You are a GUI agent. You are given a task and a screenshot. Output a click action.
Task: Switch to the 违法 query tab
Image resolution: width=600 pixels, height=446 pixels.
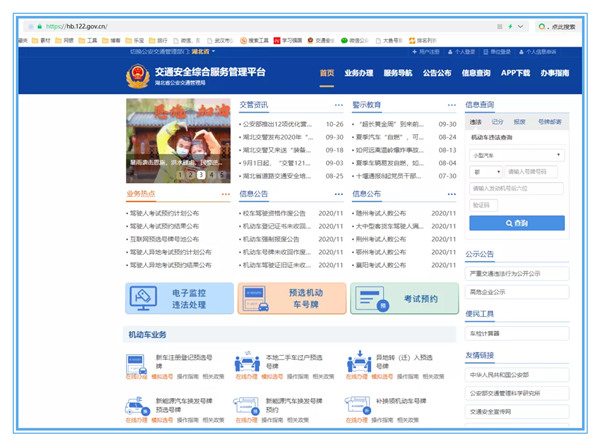tap(476, 122)
